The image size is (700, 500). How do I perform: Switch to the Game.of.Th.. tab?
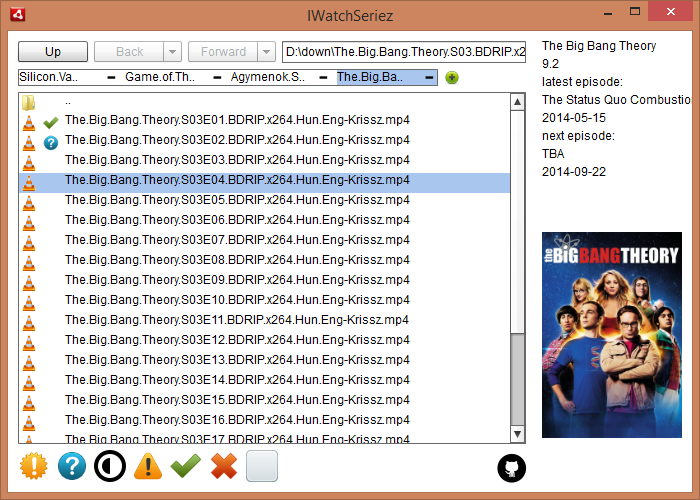[160, 77]
